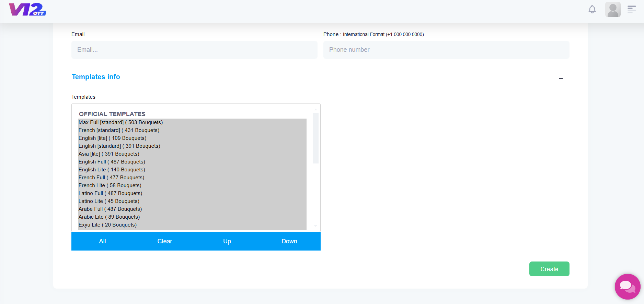Image resolution: width=644 pixels, height=304 pixels.
Task: Open the notifications bell
Action: coord(592,10)
